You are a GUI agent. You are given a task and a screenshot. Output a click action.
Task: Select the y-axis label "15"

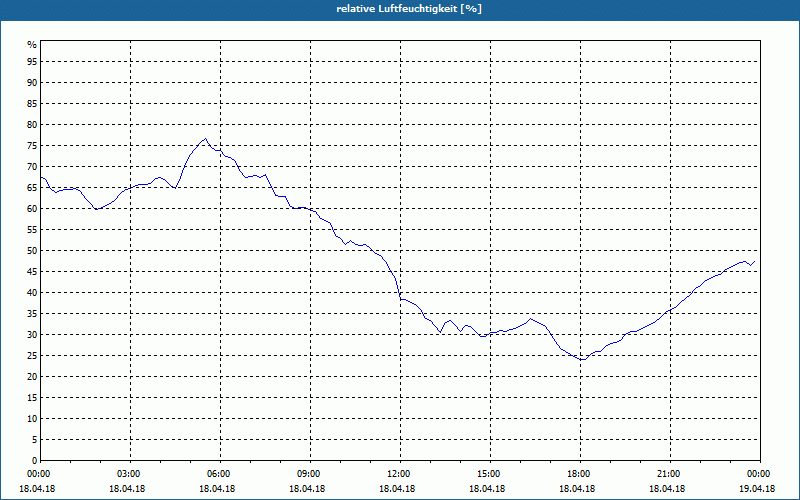point(32,398)
